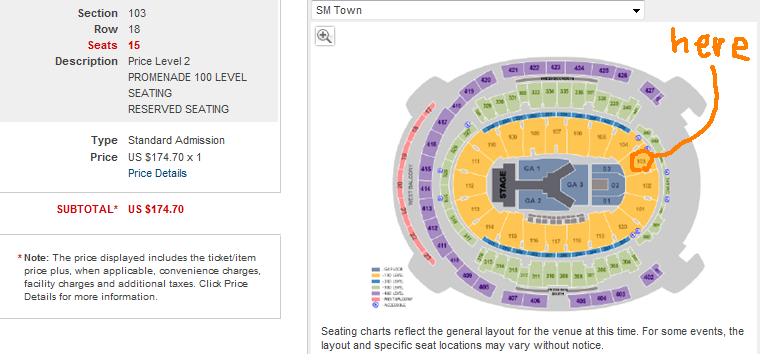This screenshot has height=363, width=764.
Task: Open the Price Details link
Action: click(x=157, y=173)
